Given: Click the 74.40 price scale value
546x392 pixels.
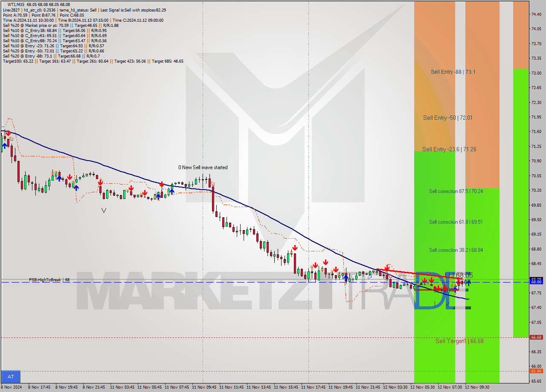Looking at the screenshot, I should 537,14.
